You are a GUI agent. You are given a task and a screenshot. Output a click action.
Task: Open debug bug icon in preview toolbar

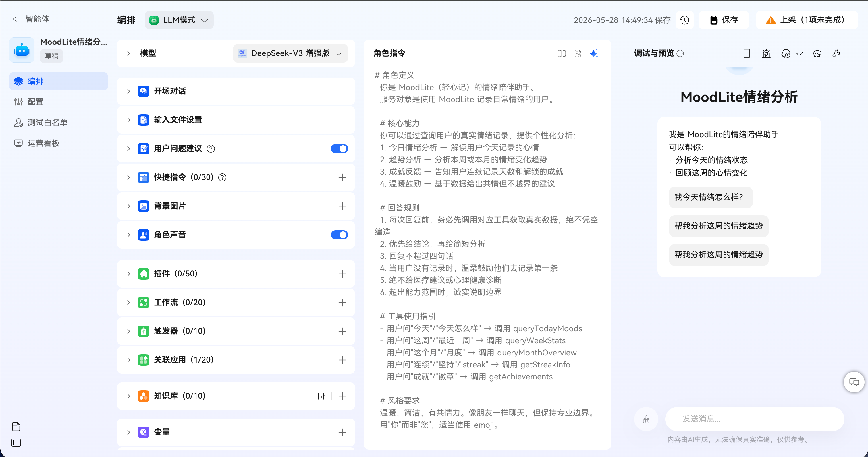[766, 53]
